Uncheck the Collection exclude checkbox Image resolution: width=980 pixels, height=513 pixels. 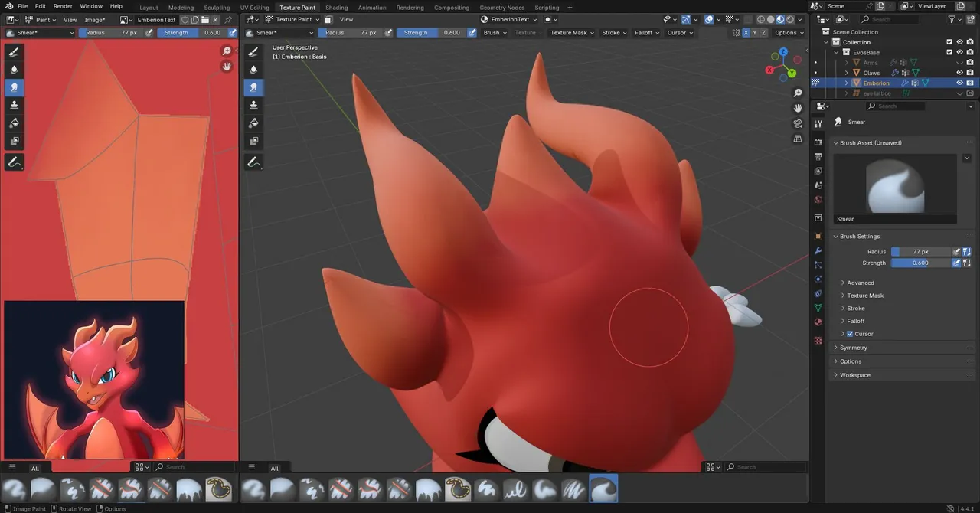pos(949,42)
